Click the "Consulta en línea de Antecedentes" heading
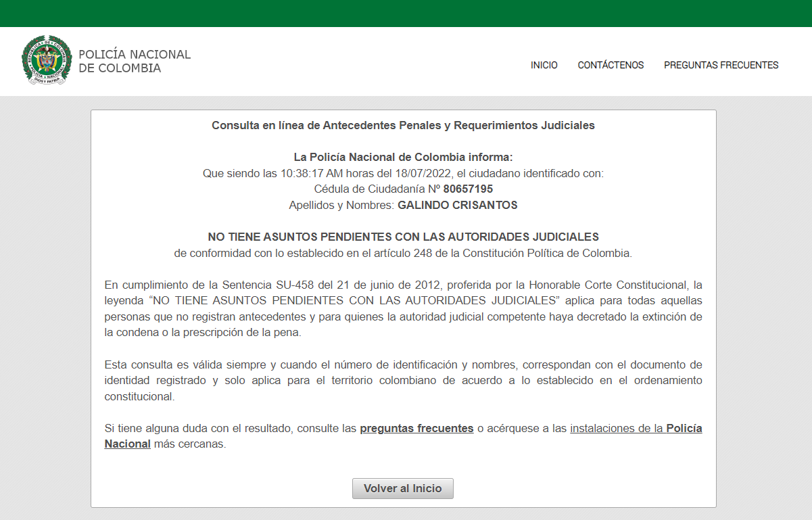This screenshot has width=812, height=520. 403,126
